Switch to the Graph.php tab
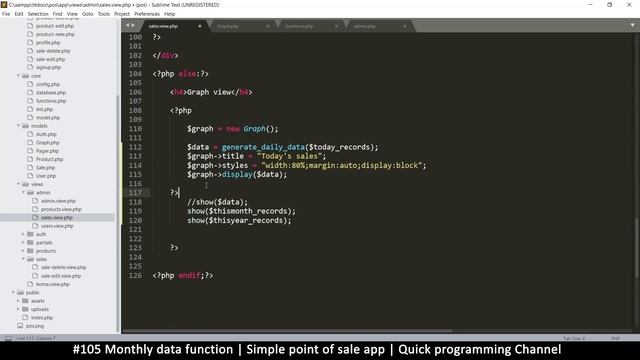This screenshot has width=640, height=360. (228, 26)
